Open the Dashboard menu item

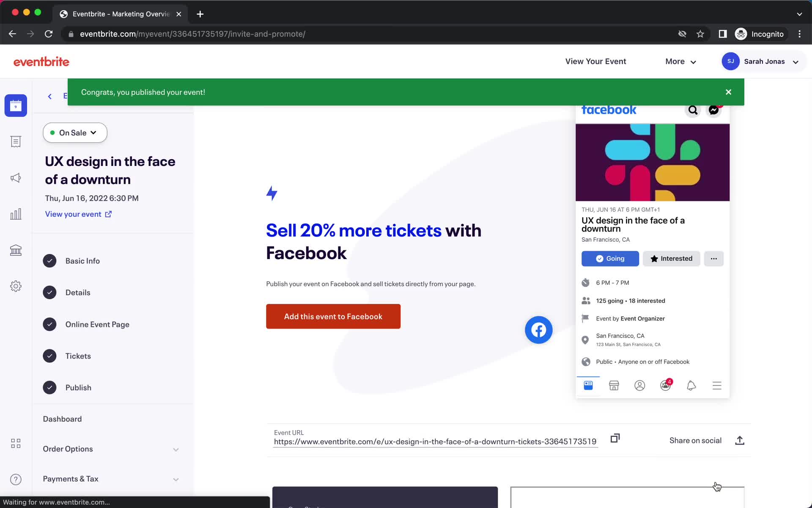tap(62, 419)
